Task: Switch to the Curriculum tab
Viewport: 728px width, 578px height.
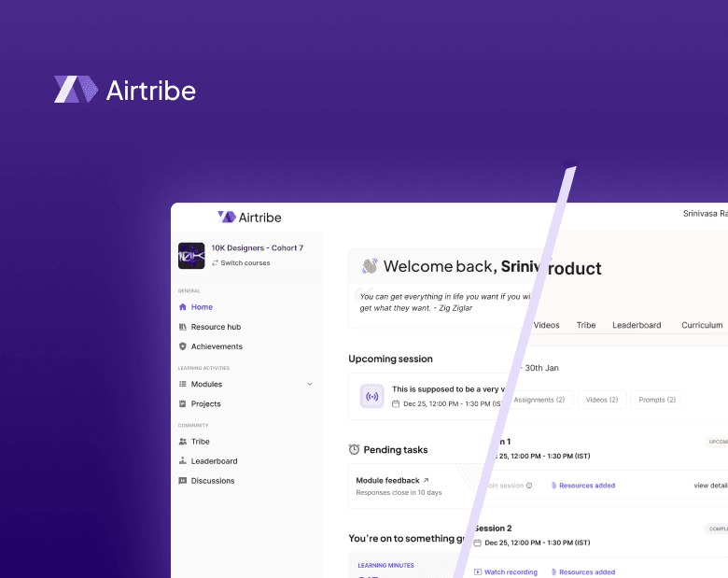Action: pyautogui.click(x=702, y=325)
